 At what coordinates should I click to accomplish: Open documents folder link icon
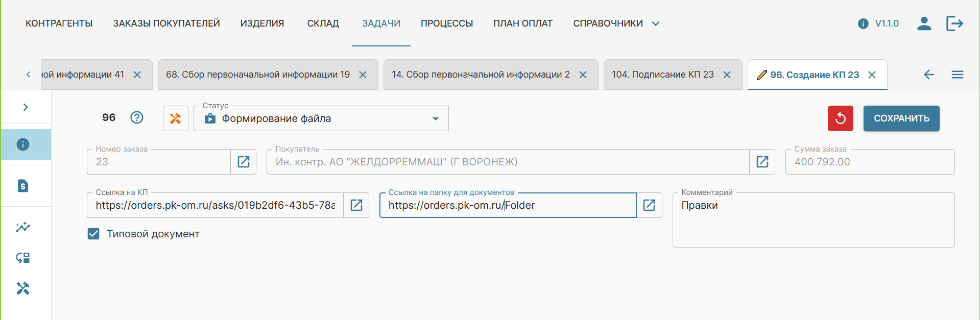pos(649,205)
